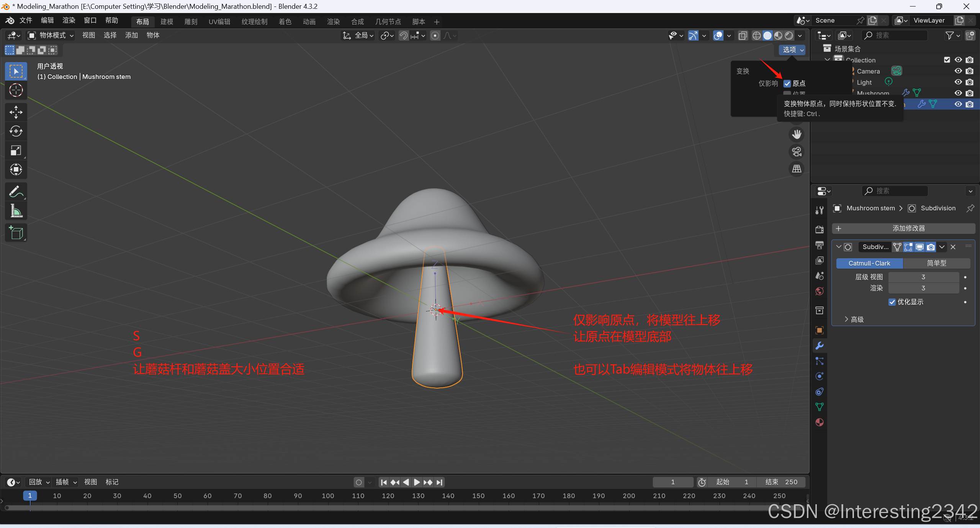The image size is (980, 528).
Task: Select the Move tool in the toolbar
Action: coord(16,112)
